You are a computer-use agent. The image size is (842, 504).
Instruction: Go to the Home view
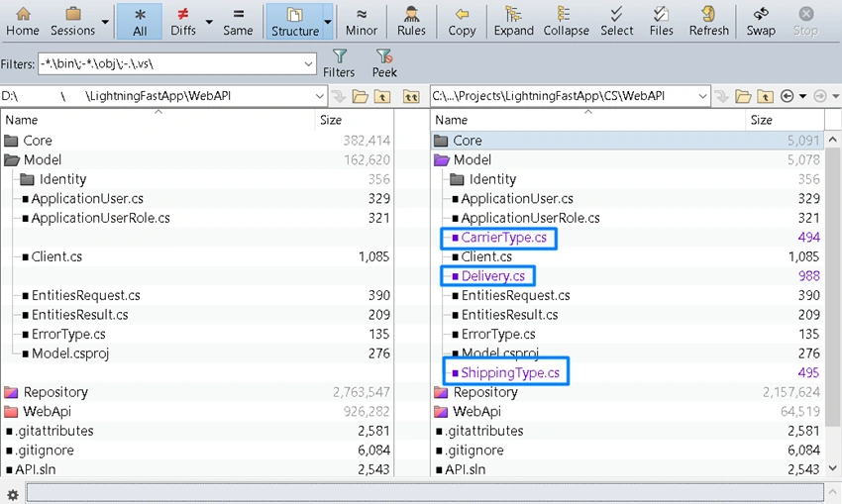[23, 22]
